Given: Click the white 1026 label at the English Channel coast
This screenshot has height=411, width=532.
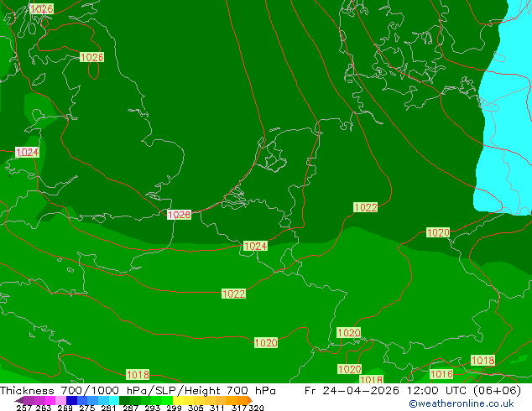Looking at the screenshot, I should click(x=179, y=215).
